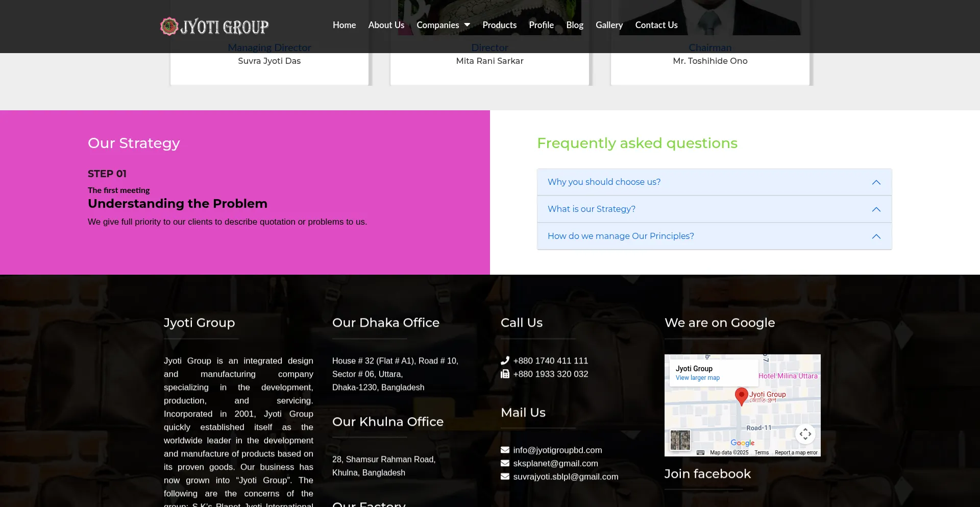Collapse 'What is our Strategy?' chevron
980x507 pixels.
tap(876, 209)
